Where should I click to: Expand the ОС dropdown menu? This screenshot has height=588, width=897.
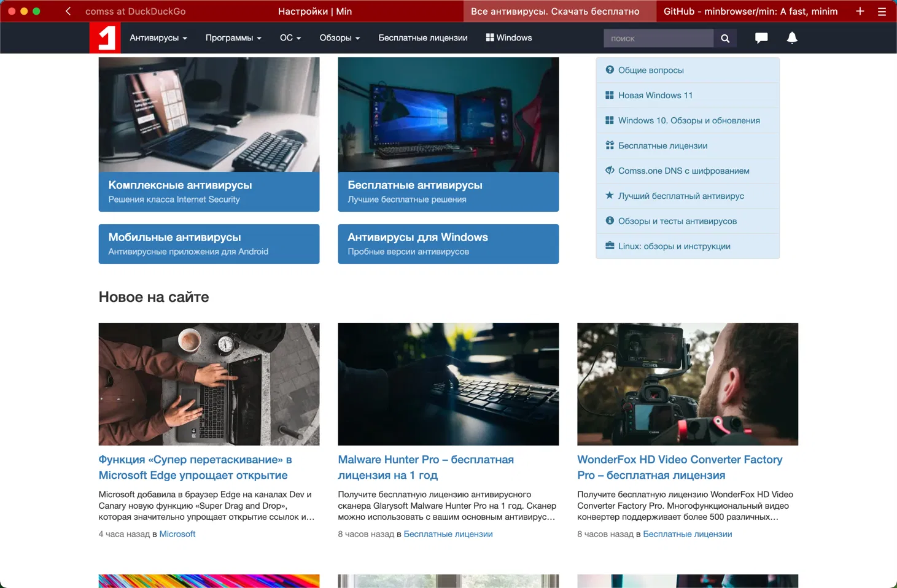click(290, 38)
